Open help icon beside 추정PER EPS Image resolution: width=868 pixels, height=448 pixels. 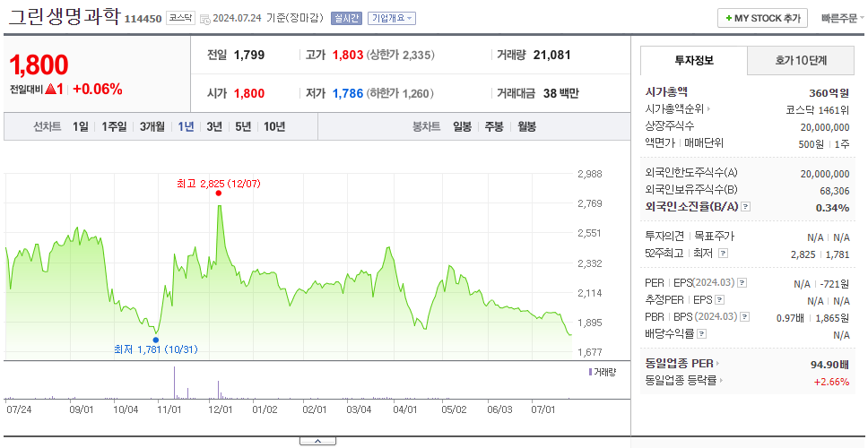[720, 300]
